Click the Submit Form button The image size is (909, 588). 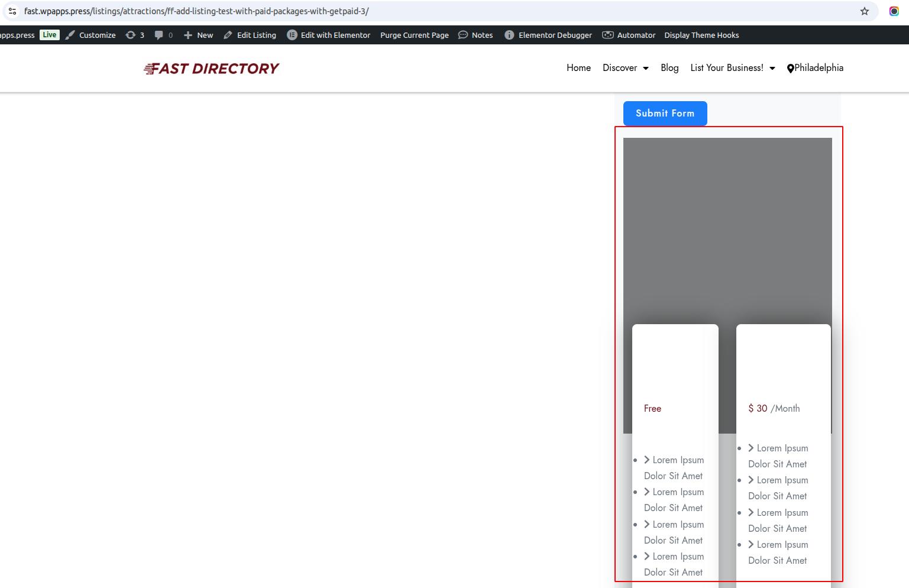665,113
